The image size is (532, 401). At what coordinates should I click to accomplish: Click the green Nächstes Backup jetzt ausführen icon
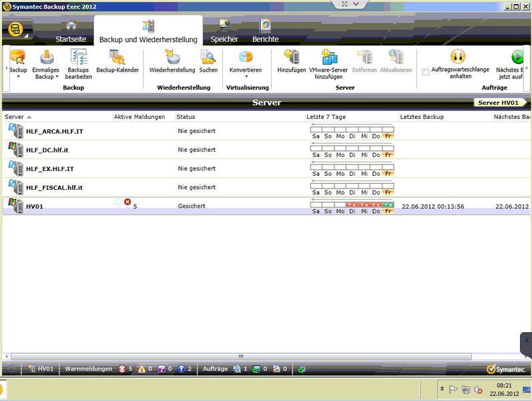pos(517,56)
